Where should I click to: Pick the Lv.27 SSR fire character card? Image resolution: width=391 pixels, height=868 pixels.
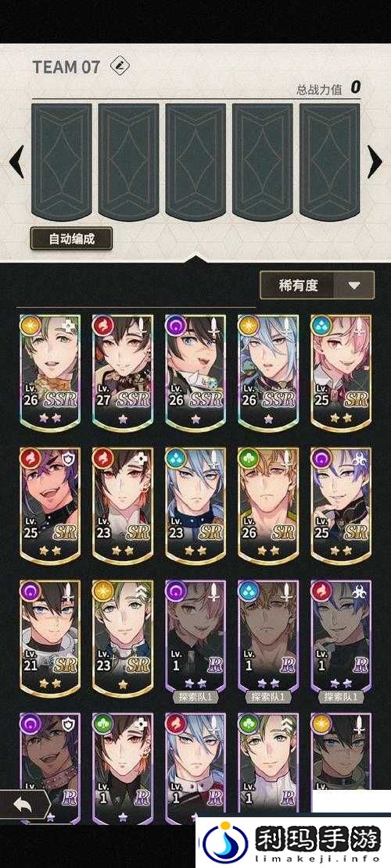[123, 373]
